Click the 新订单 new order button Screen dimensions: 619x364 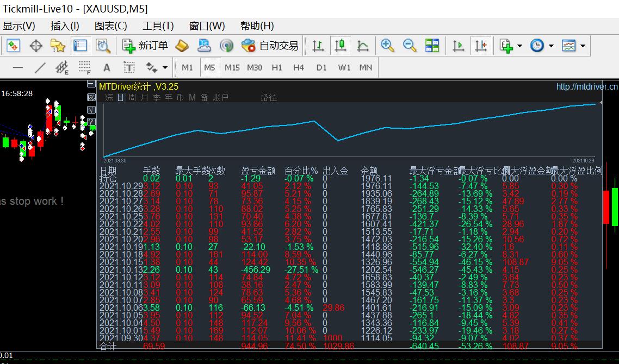pyautogui.click(x=145, y=46)
